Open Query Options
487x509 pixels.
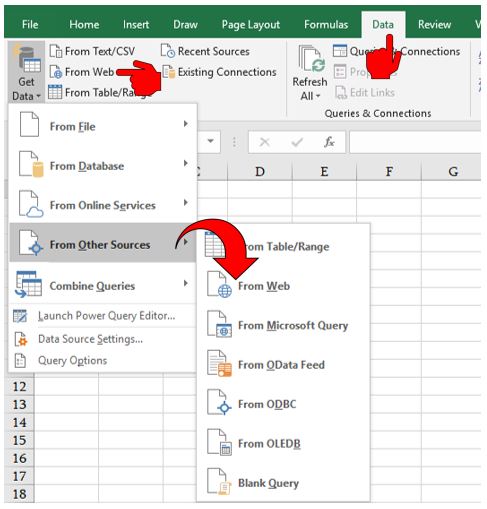pyautogui.click(x=103, y=360)
